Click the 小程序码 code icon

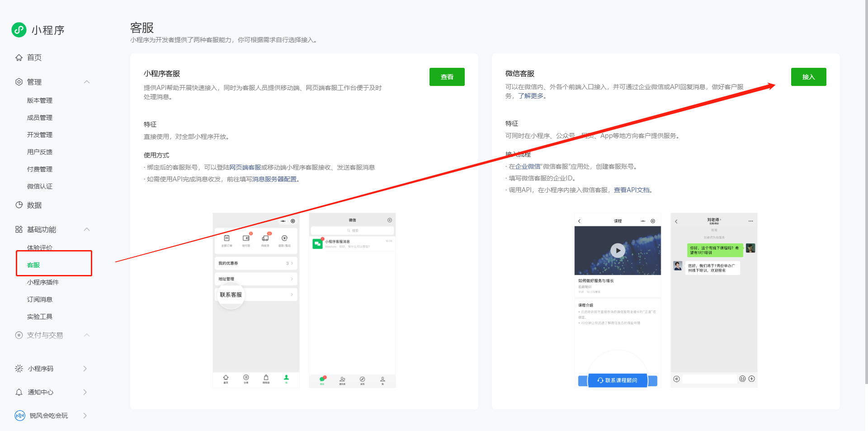[19, 369]
